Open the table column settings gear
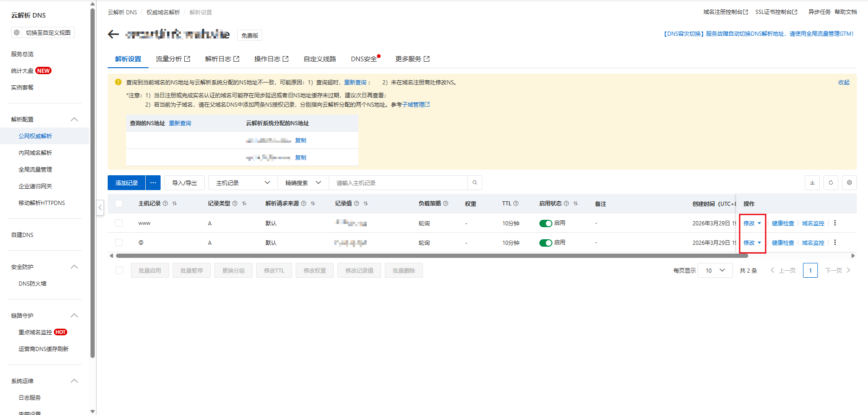 (x=849, y=183)
